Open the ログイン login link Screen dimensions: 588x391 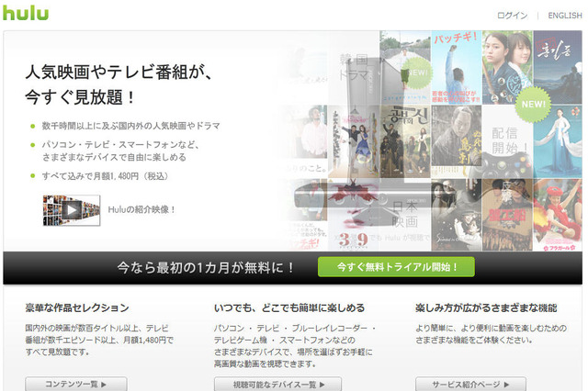point(512,16)
